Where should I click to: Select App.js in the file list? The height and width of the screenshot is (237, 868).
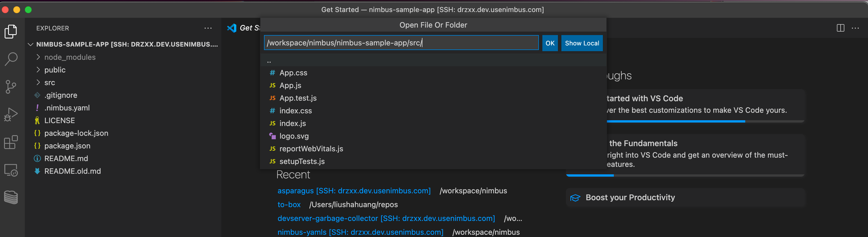tap(433, 85)
